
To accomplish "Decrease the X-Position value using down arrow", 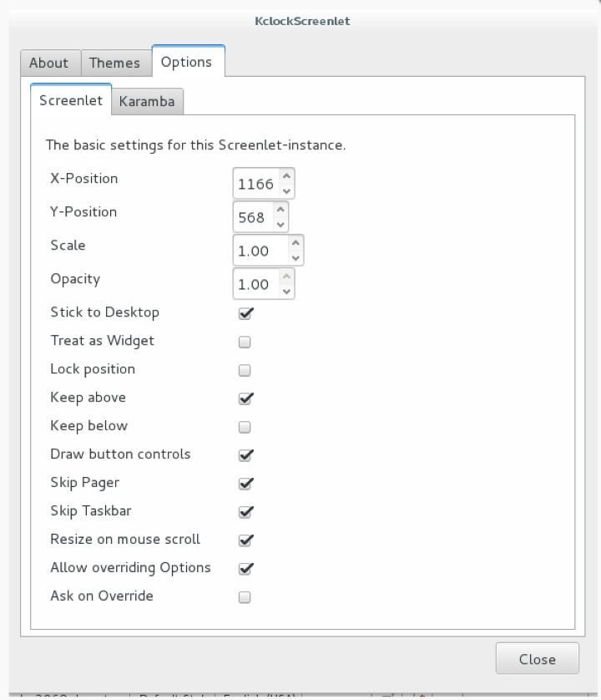I will pyautogui.click(x=286, y=191).
